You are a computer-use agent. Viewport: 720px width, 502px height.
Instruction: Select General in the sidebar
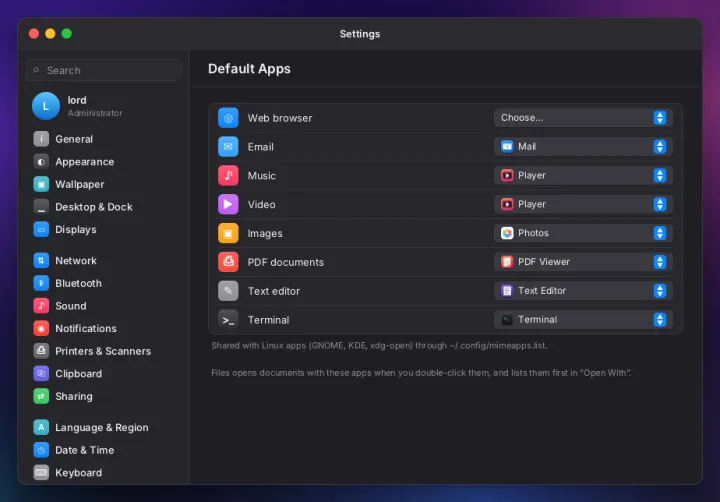(105, 139)
